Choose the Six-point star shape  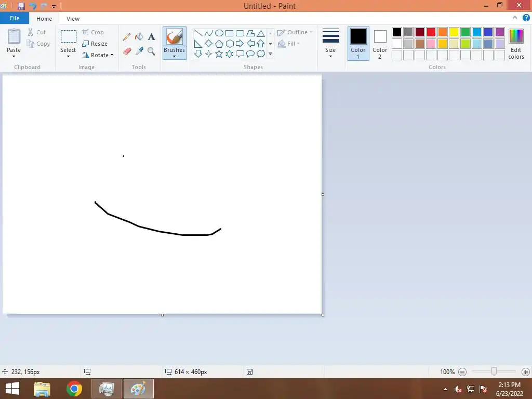pyautogui.click(x=229, y=54)
